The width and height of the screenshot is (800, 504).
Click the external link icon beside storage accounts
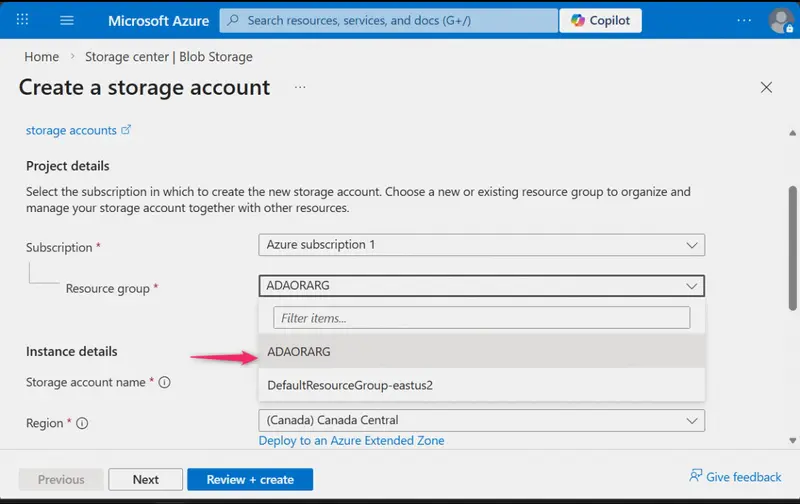point(126,130)
